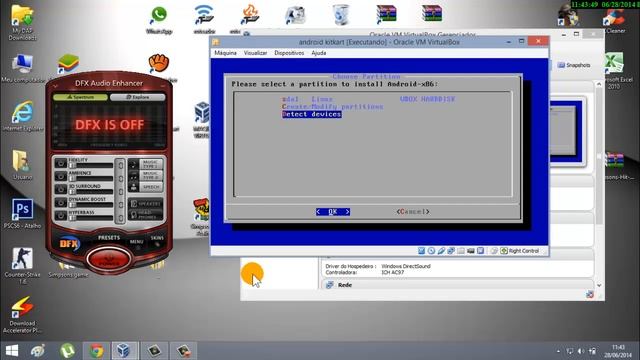Launch PSCS6 Photoshop shortcut

(x=22, y=213)
